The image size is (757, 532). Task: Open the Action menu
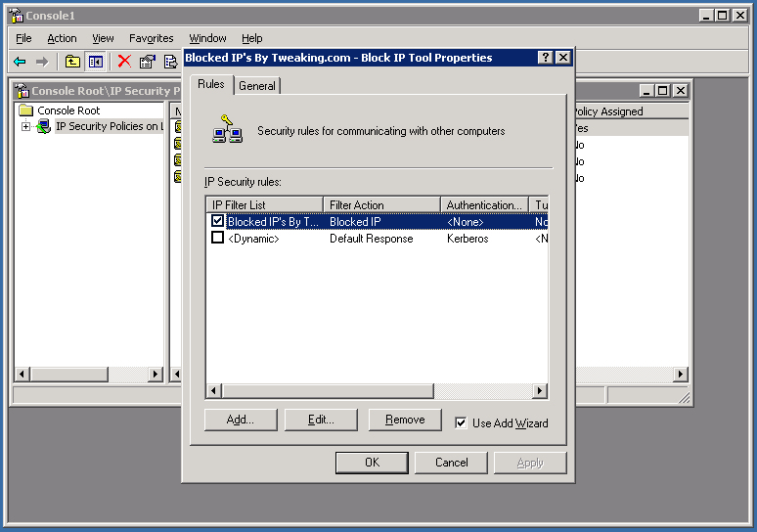tap(62, 38)
